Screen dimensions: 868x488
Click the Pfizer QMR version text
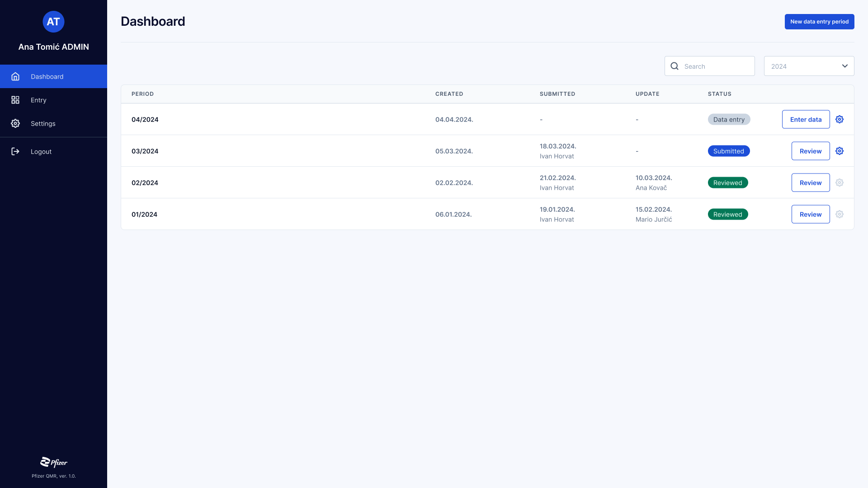53,476
